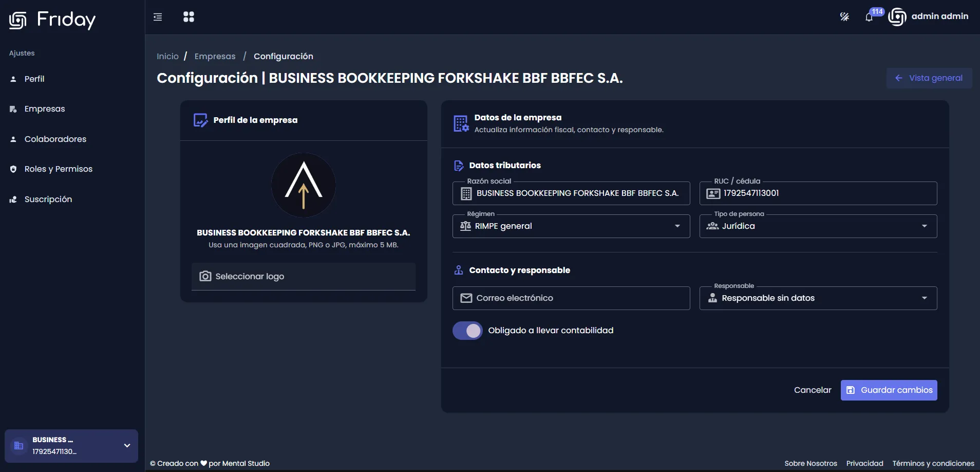Open Colaboradores in the sidebar
The height and width of the screenshot is (472, 980).
point(55,139)
